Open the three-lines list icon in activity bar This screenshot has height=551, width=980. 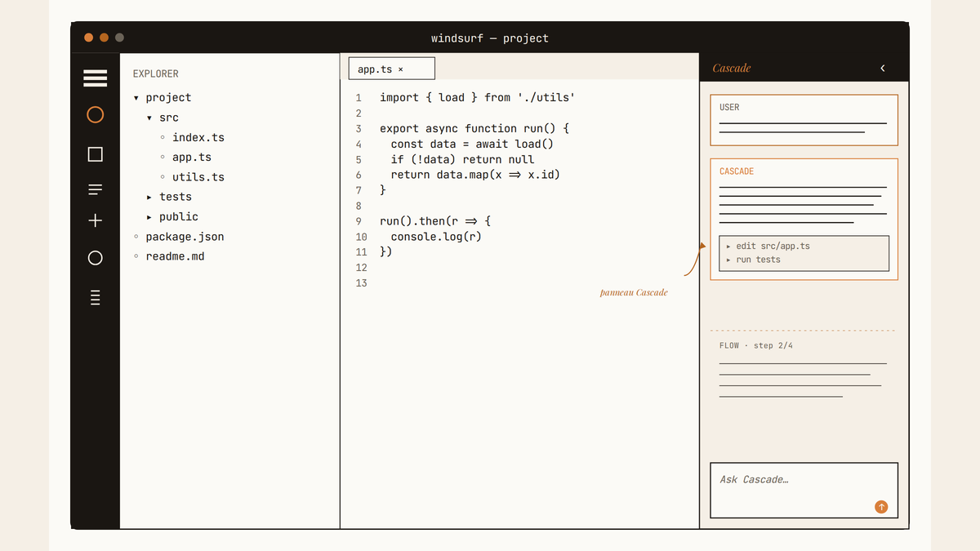pos(95,189)
